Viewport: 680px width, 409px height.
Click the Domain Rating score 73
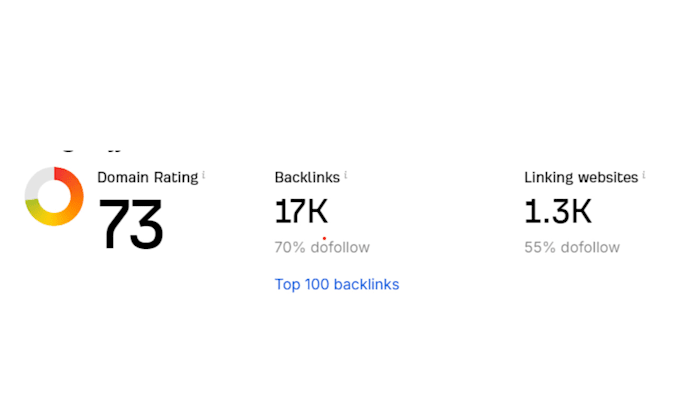(x=131, y=223)
